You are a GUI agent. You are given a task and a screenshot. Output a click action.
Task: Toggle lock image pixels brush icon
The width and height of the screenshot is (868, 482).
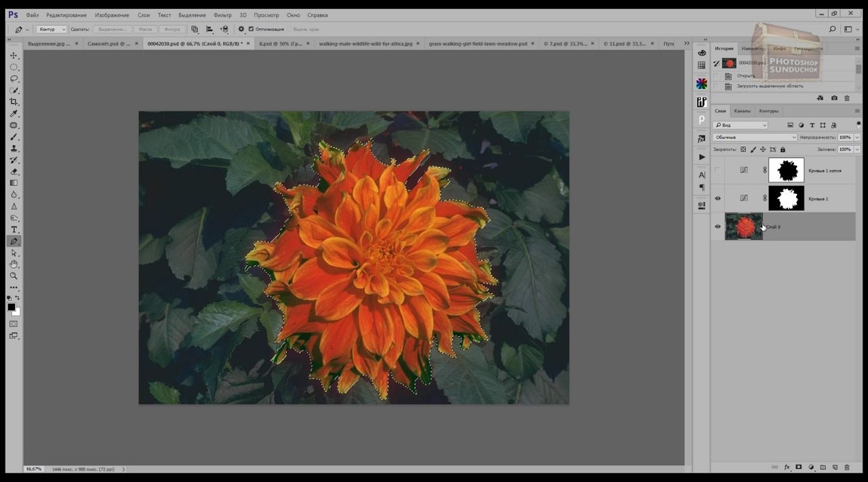[753, 149]
